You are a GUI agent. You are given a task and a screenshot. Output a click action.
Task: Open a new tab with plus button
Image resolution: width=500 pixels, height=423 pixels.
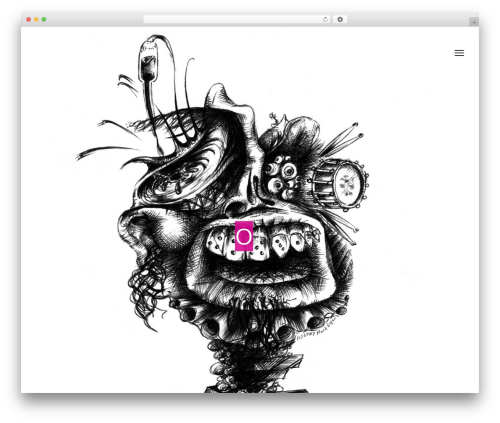coord(474,22)
